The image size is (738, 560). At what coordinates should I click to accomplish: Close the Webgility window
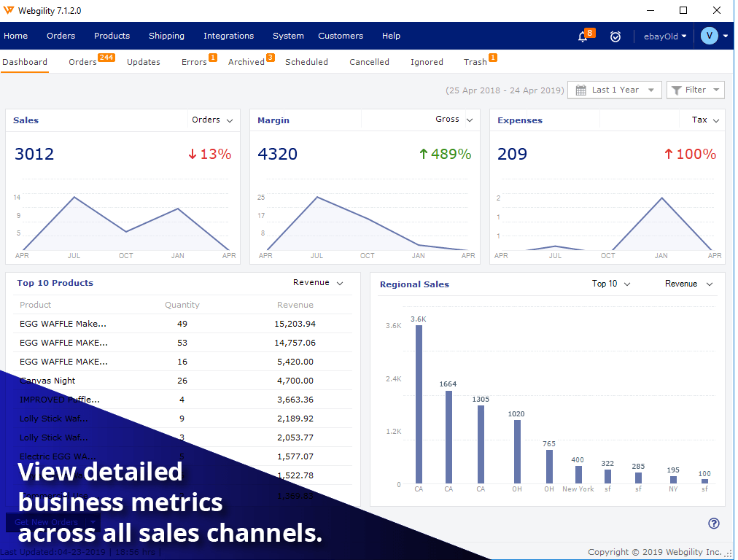click(x=716, y=10)
